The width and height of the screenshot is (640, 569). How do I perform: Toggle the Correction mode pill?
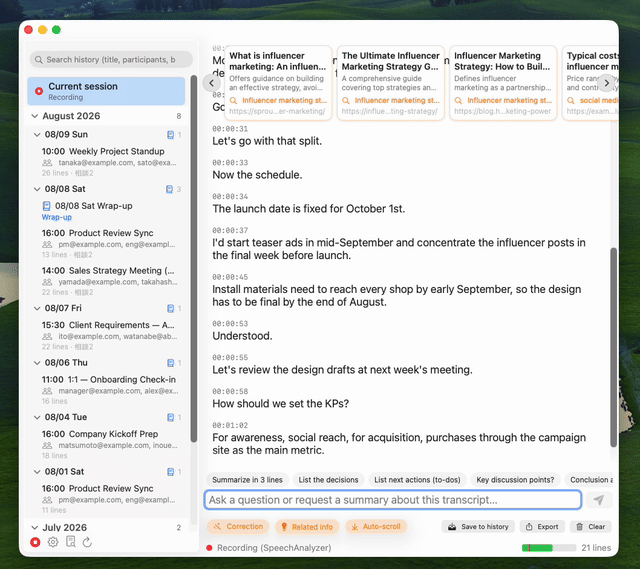coord(238,527)
